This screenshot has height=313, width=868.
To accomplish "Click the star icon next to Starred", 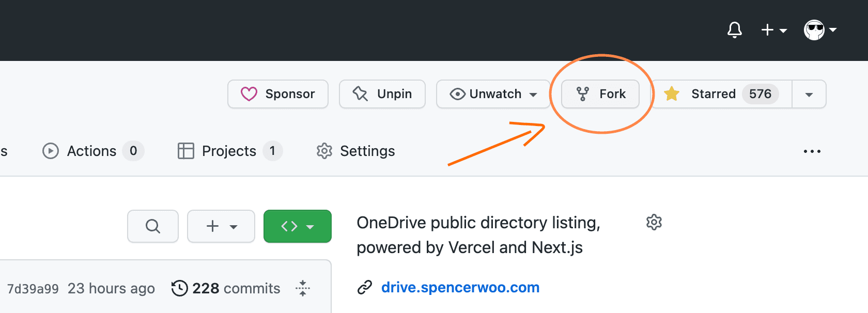I will [x=671, y=94].
